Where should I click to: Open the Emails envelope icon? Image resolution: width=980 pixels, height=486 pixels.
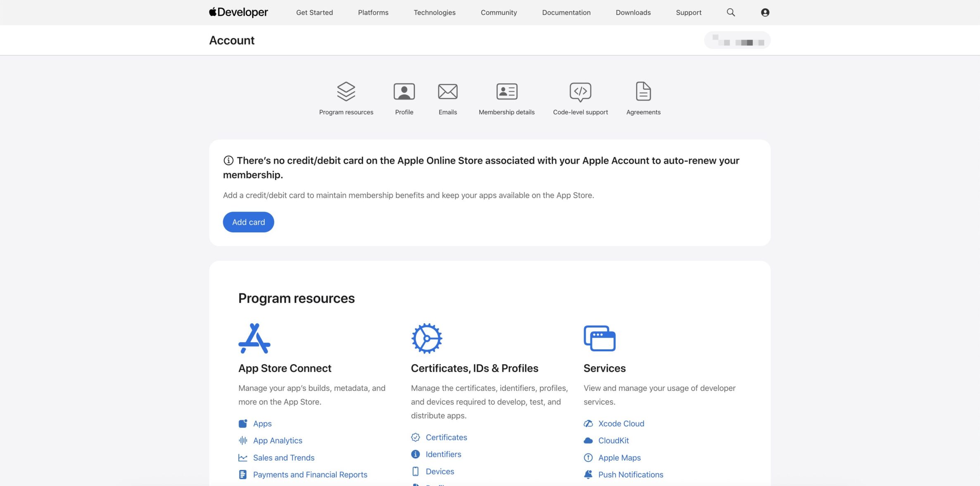448,91
